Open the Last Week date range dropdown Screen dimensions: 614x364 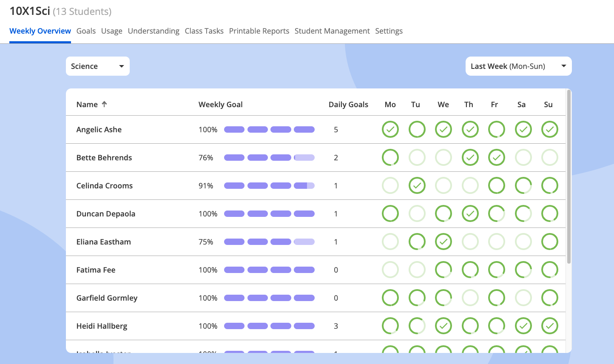518,66
